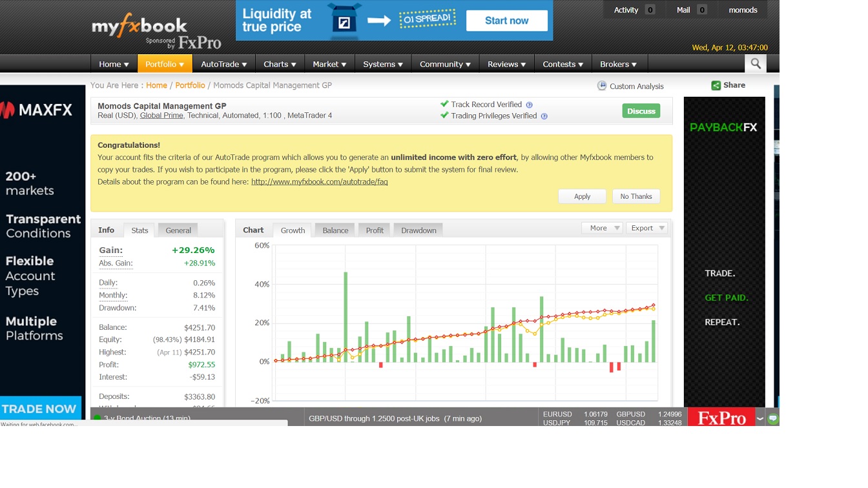Expand the chart More dropdown
Viewport: 868px width, 488px height.
pos(602,228)
